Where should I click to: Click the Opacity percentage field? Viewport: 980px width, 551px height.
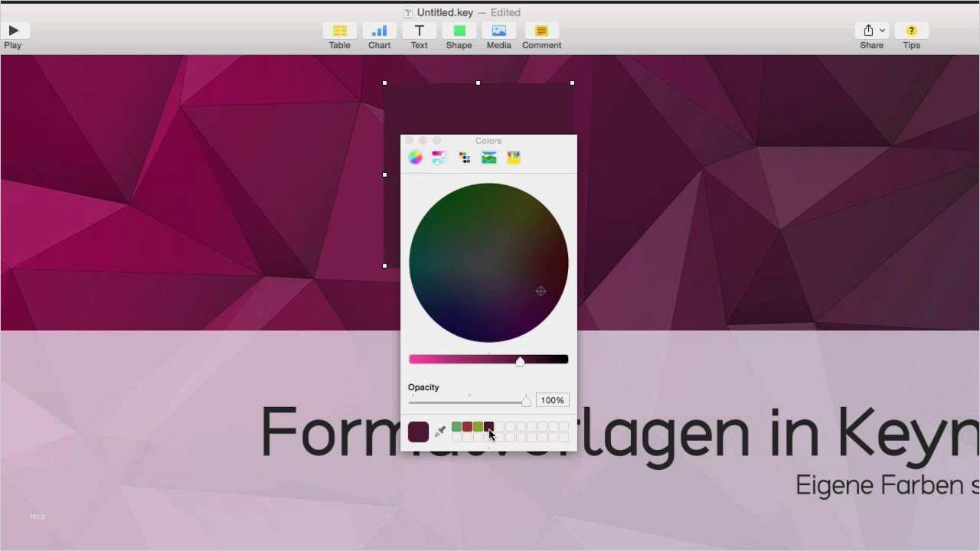[552, 400]
